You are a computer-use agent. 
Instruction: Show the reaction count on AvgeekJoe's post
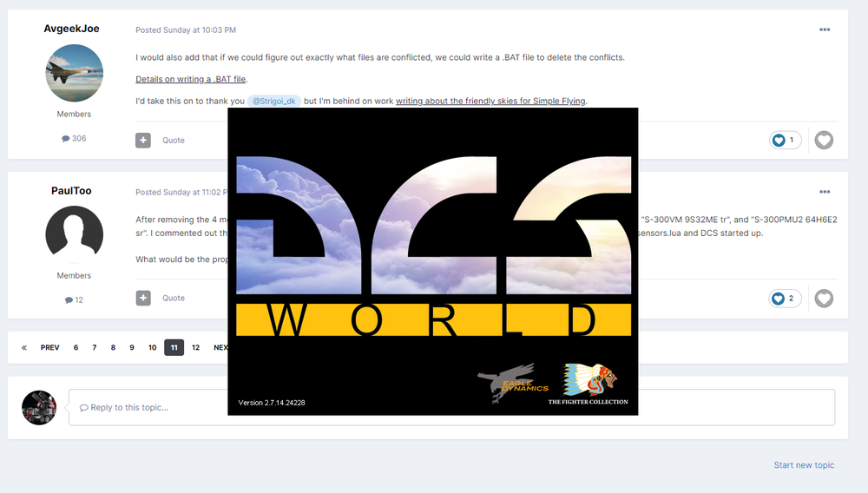[x=785, y=140]
